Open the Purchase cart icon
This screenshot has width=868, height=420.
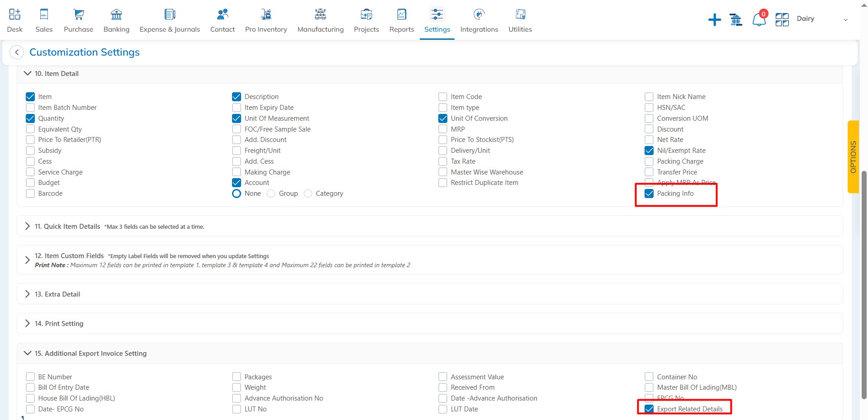pyautogui.click(x=79, y=14)
